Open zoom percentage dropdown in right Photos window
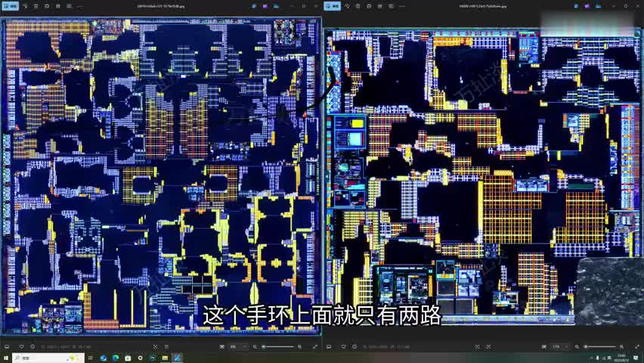Image resolution: width=644 pixels, height=363 pixels. tap(561, 346)
